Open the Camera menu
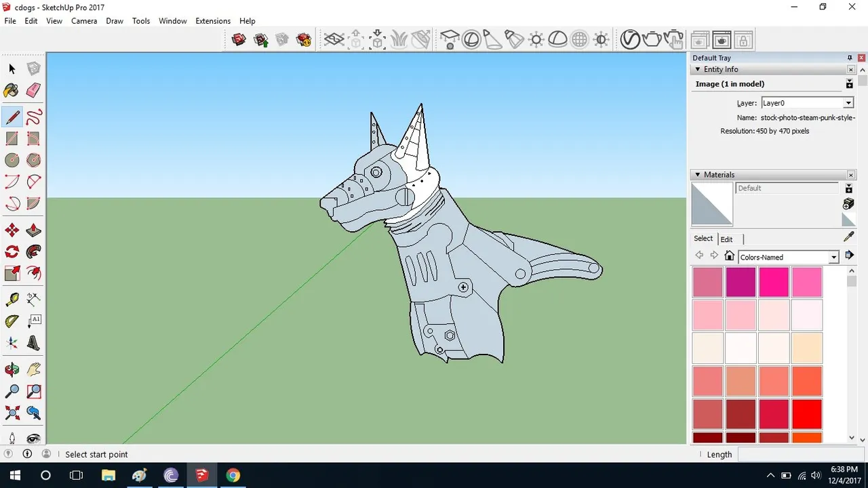Screen dimensions: 868x488 point(84,21)
